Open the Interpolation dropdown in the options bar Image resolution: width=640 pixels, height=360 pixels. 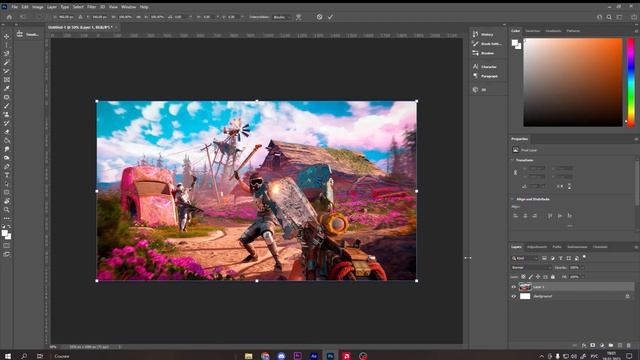[x=282, y=17]
